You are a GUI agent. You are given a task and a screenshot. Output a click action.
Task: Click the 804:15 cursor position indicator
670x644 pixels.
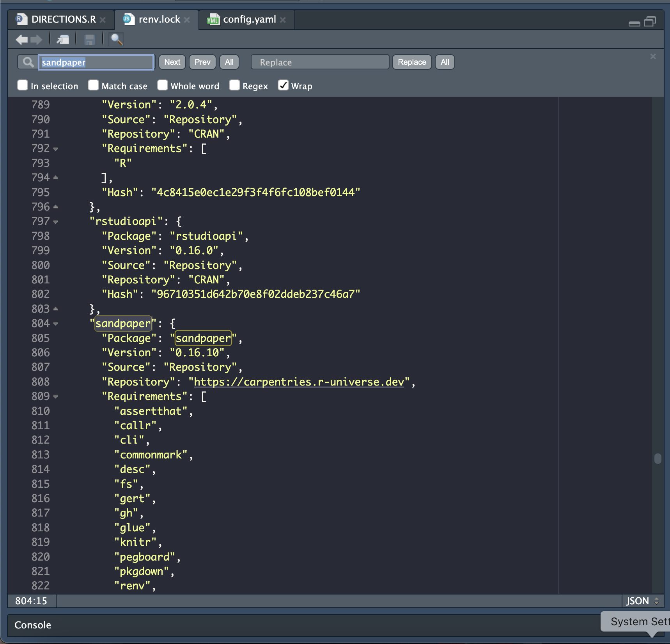click(x=31, y=601)
